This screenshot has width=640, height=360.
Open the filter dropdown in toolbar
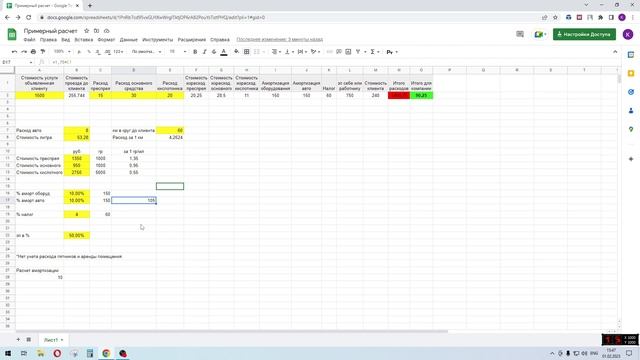[360, 52]
